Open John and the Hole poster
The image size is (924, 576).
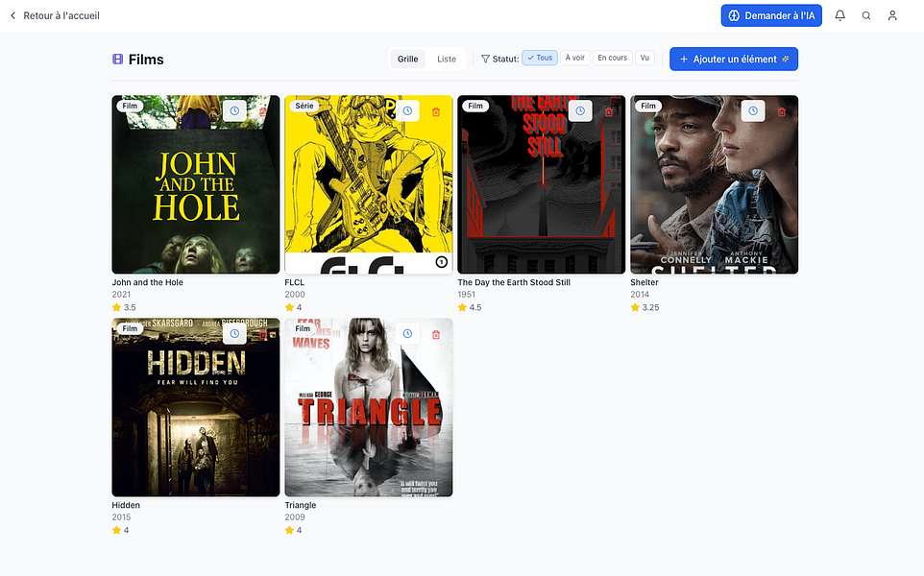pyautogui.click(x=196, y=184)
